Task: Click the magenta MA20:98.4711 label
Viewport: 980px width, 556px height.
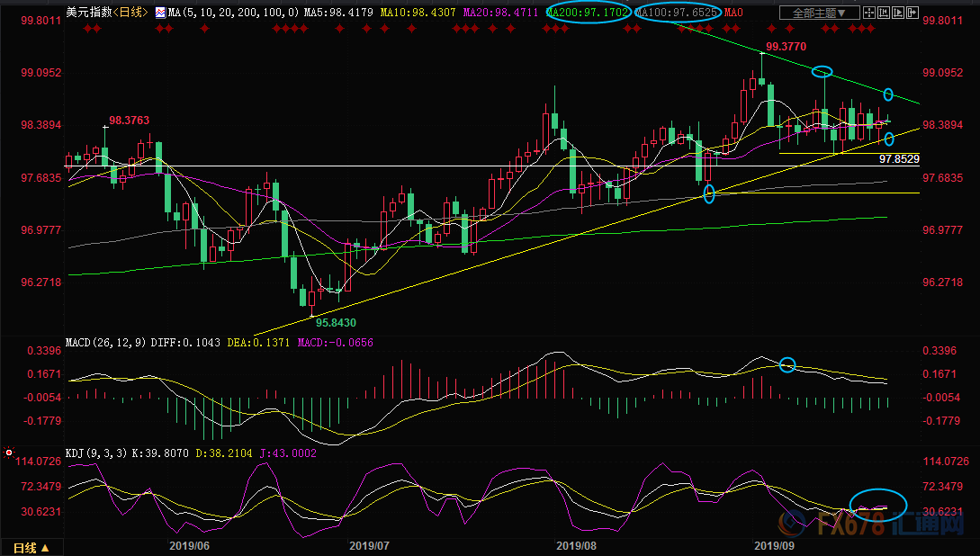Action: 502,13
